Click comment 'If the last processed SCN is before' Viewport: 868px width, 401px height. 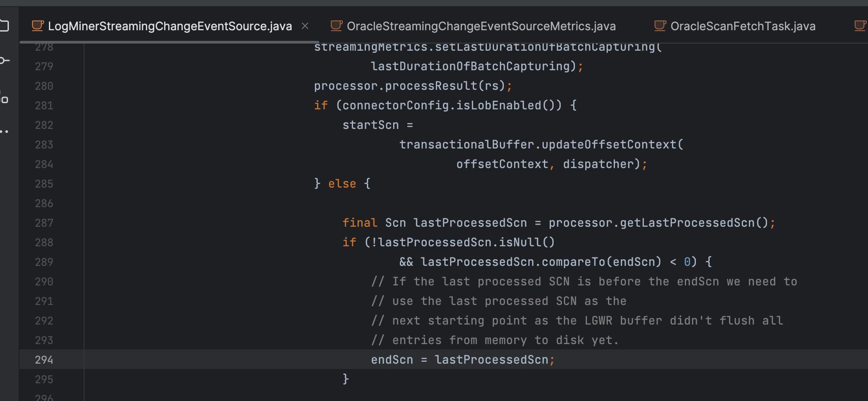516,281
